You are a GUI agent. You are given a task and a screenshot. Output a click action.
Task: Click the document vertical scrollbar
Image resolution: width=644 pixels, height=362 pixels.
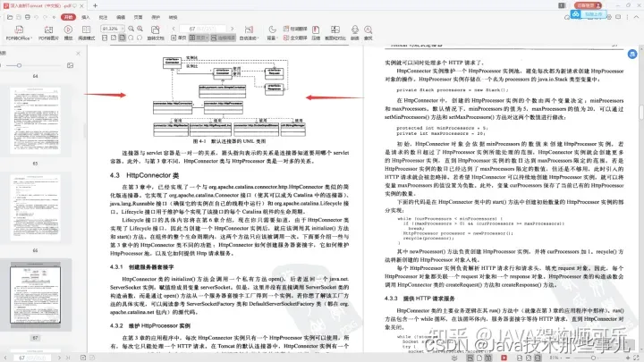click(x=640, y=112)
